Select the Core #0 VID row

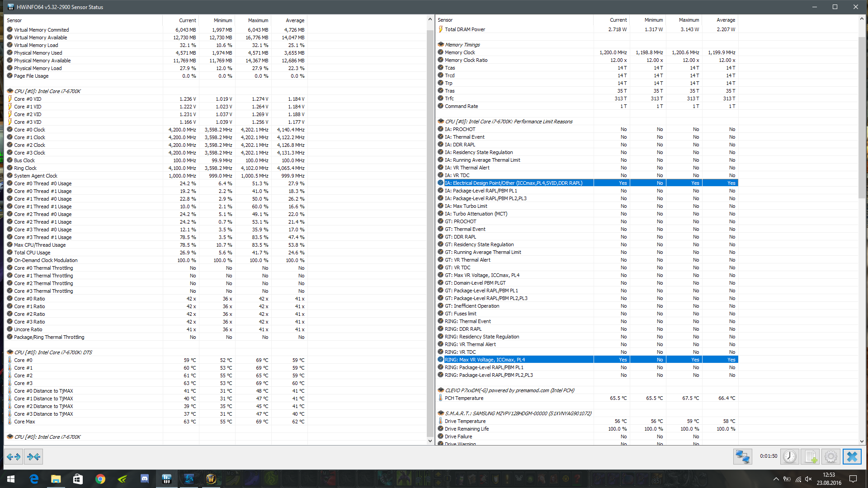click(x=157, y=99)
